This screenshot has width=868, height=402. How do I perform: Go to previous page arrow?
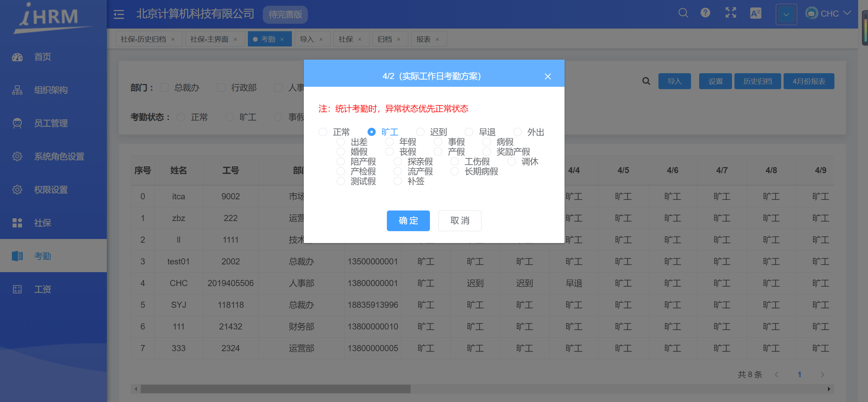click(776, 375)
